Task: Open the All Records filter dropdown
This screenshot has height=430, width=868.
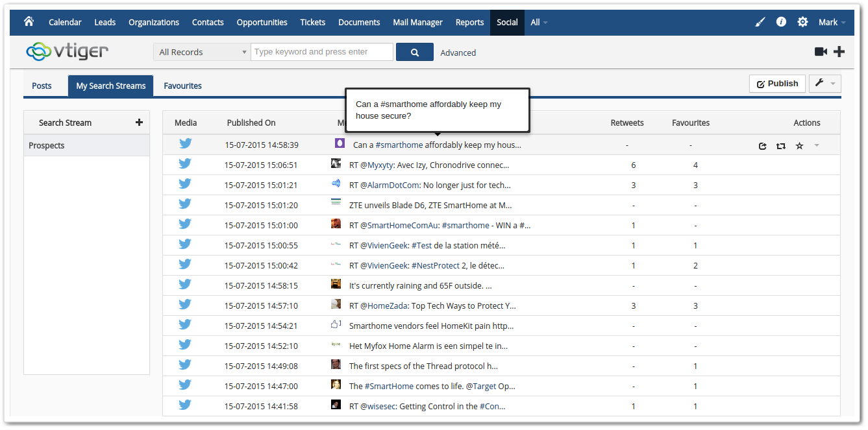Action: (201, 51)
